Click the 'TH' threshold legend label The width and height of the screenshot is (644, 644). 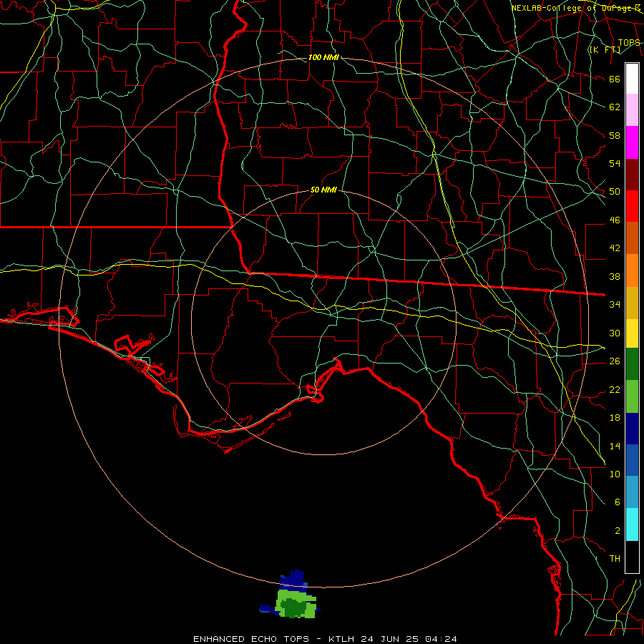pos(615,558)
